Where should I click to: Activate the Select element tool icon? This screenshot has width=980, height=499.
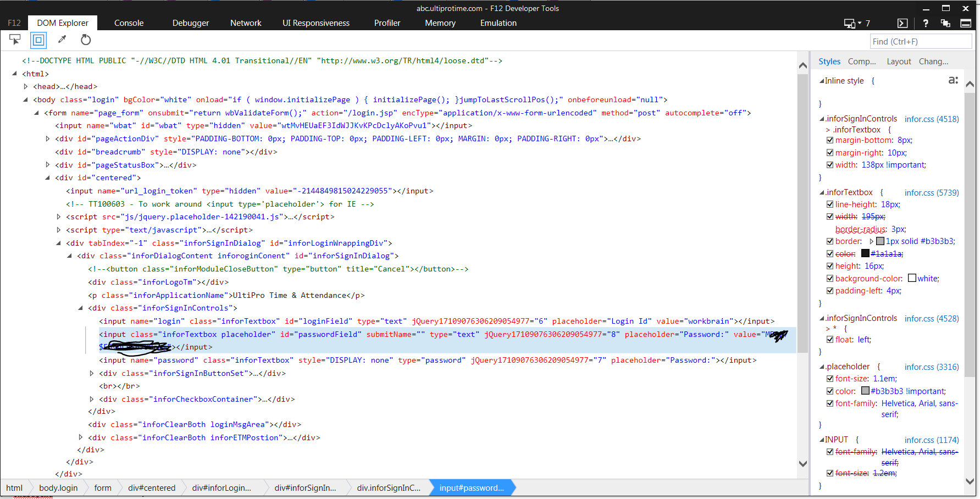[x=15, y=40]
